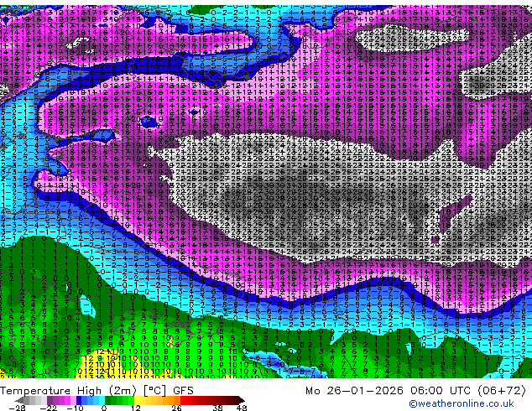Pick the dark green swatch right of 0
Screen dimensions: 532x411
click(x=108, y=400)
